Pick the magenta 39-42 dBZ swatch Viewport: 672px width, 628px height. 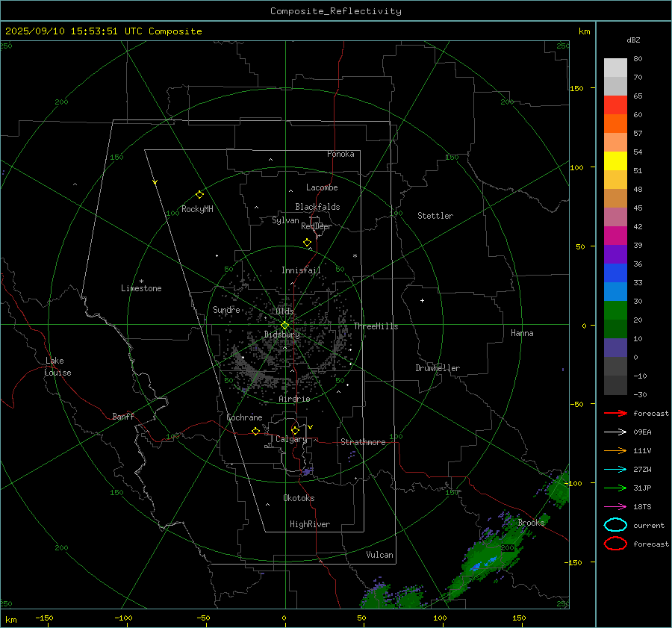tap(615, 235)
